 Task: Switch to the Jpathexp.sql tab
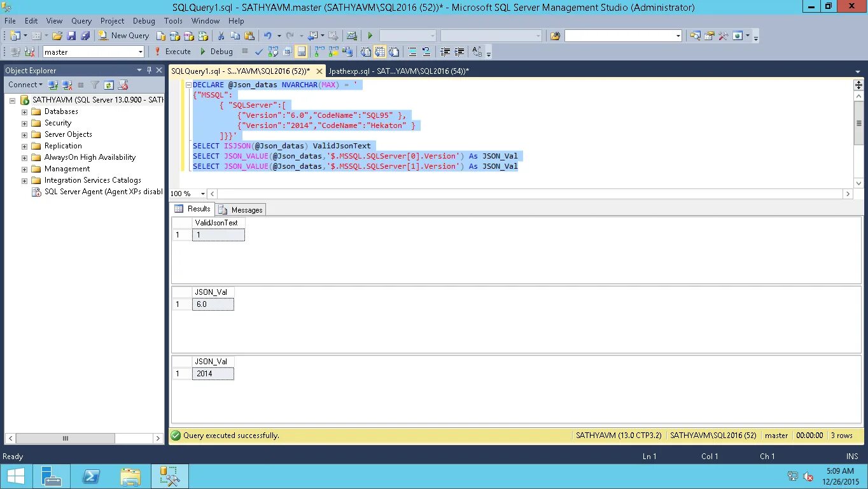pyautogui.click(x=398, y=71)
